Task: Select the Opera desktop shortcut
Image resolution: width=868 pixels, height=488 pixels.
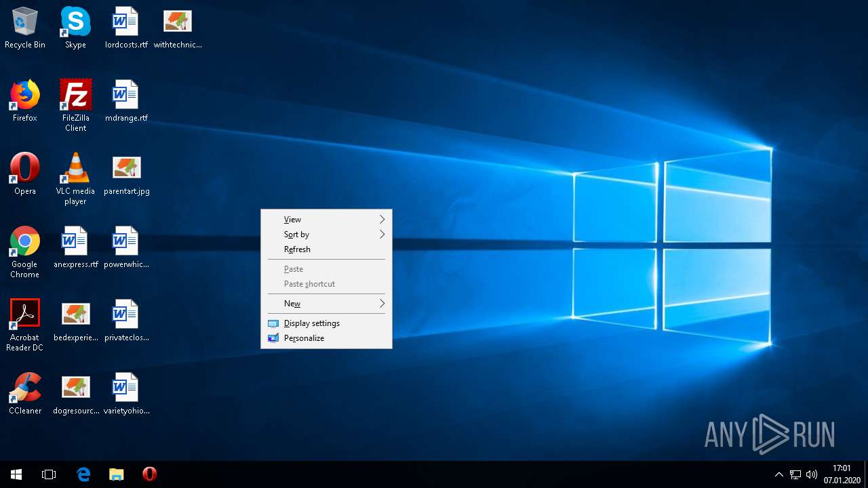Action: [25, 175]
